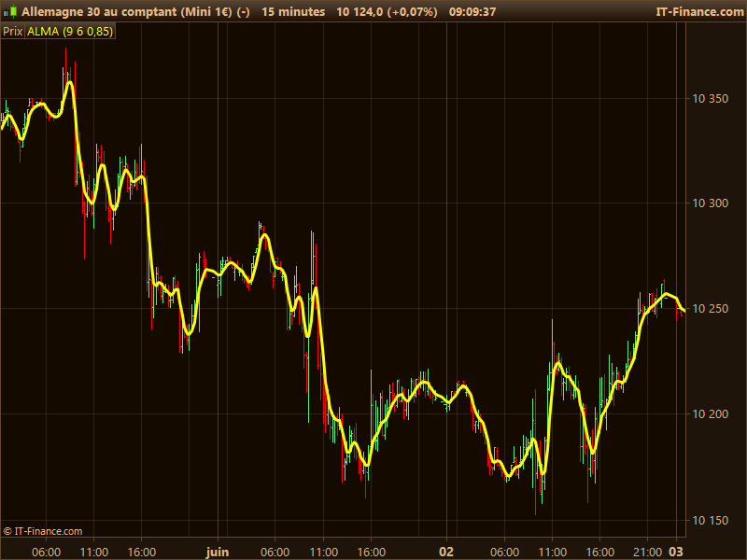The width and height of the screenshot is (747, 560).
Task: Click the clock 09:09:37 in header
Action: [472, 11]
